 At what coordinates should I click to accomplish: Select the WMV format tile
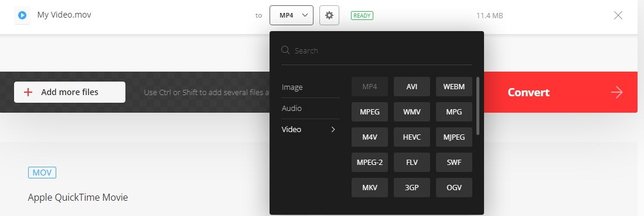(412, 112)
